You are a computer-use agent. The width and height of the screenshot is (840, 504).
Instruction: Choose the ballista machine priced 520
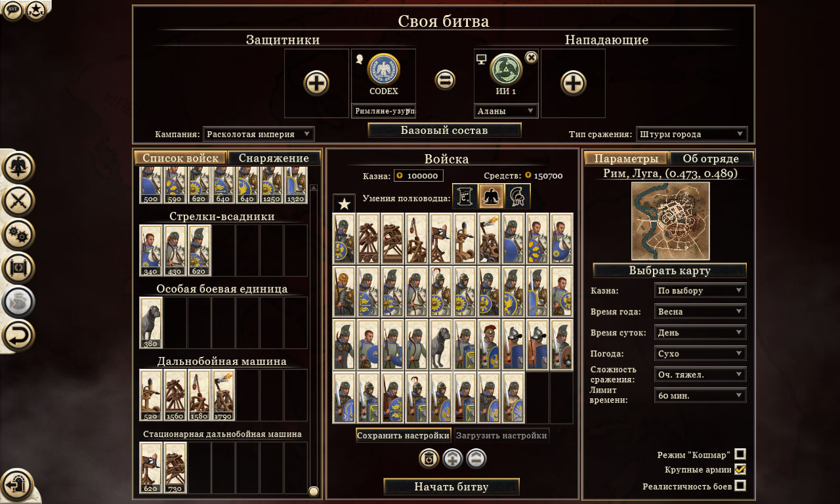click(151, 394)
